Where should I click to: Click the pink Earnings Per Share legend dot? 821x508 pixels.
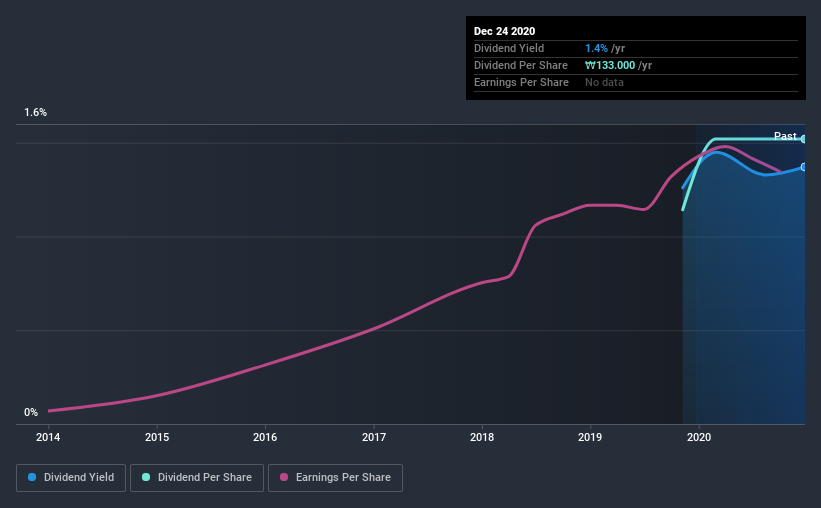click(284, 477)
